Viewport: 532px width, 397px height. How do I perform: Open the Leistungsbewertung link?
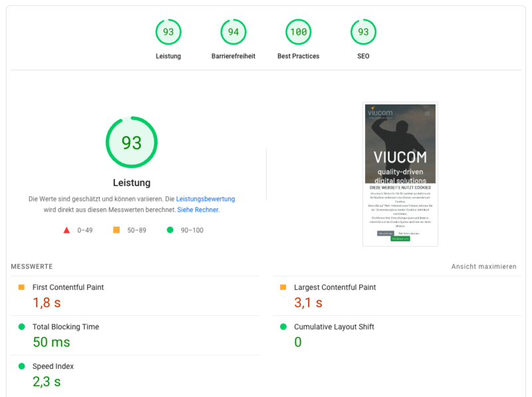click(x=205, y=199)
